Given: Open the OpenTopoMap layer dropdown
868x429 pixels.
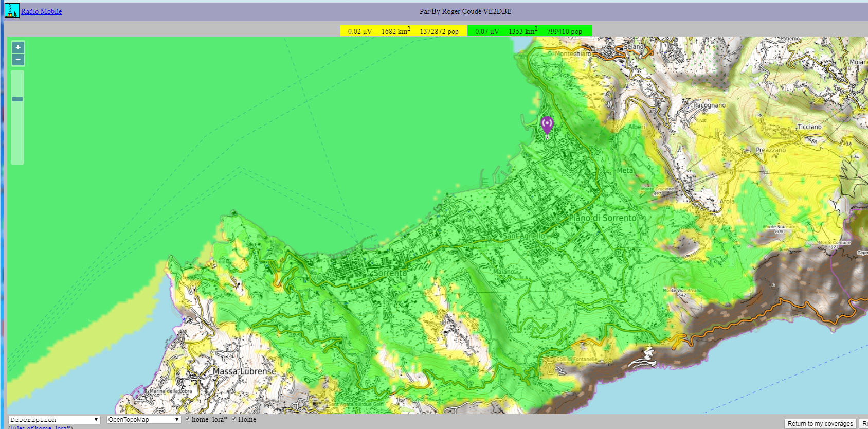Looking at the screenshot, I should click(143, 420).
